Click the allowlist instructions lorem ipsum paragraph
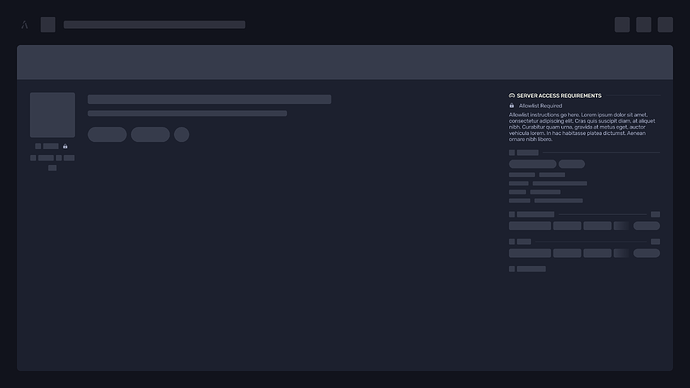This screenshot has width=690, height=388. click(582, 127)
